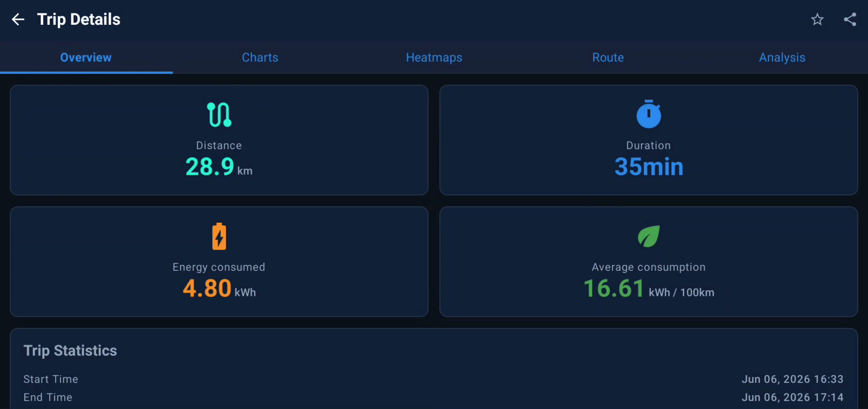Click the Duration stopwatch icon
Image resolution: width=868 pixels, height=409 pixels.
649,114
